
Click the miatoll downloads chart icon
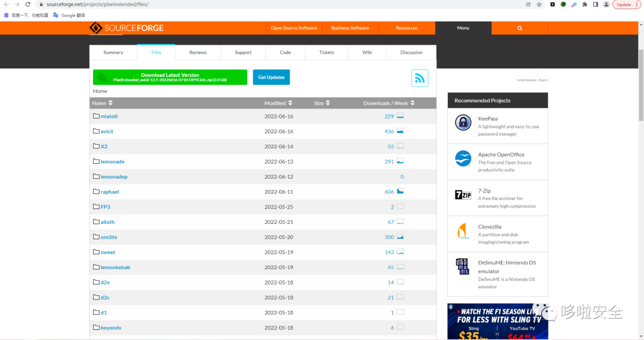coord(400,116)
